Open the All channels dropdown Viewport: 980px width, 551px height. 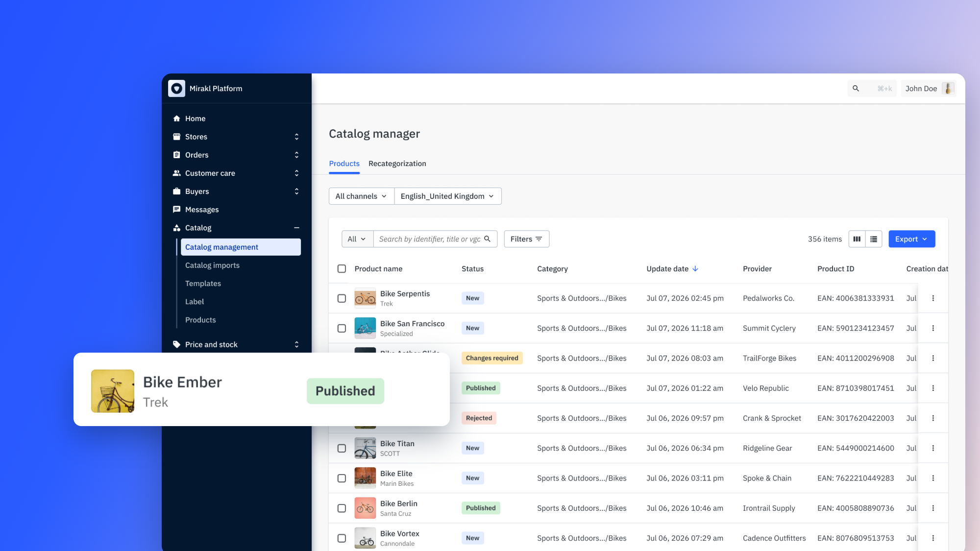click(x=361, y=196)
